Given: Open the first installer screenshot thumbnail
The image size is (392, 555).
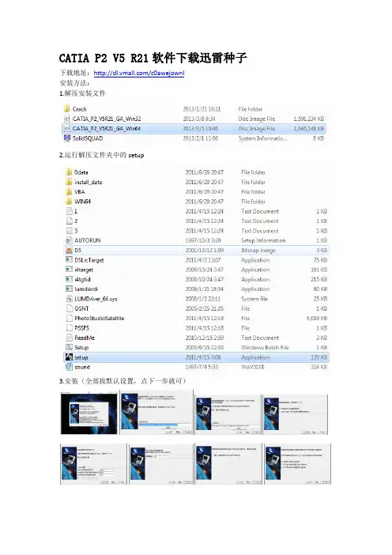Looking at the screenshot, I should pyautogui.click(x=89, y=413).
